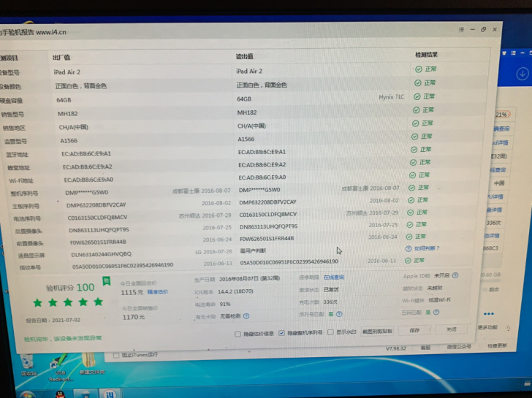
Task: Click the green check icon in the 指纹串号 row
Action: [x=408, y=261]
